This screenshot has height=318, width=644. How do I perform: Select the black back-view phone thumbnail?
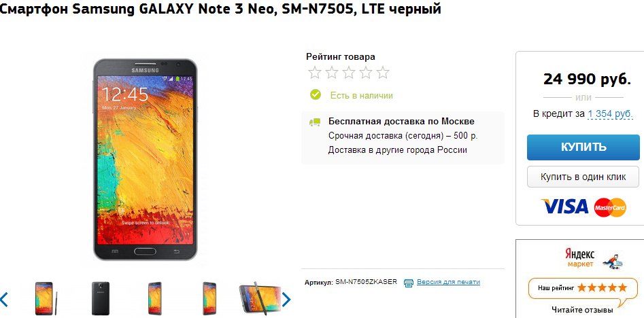click(101, 298)
